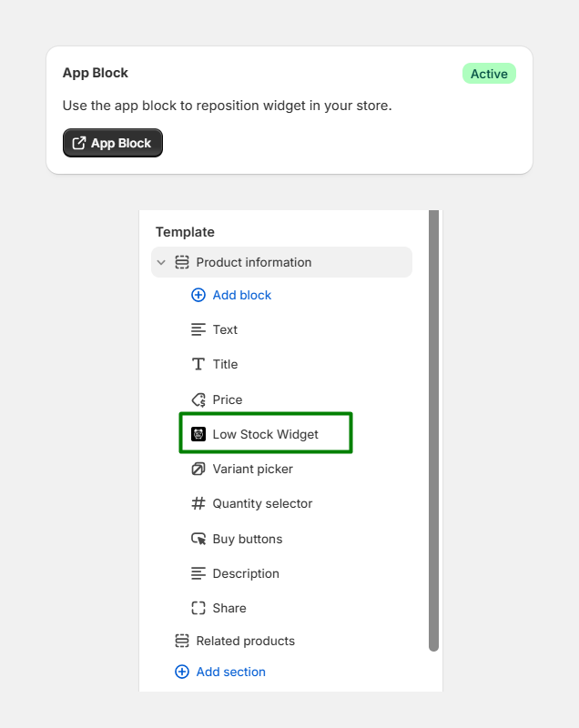Select the Title block
The height and width of the screenshot is (728, 579).
coord(225,365)
